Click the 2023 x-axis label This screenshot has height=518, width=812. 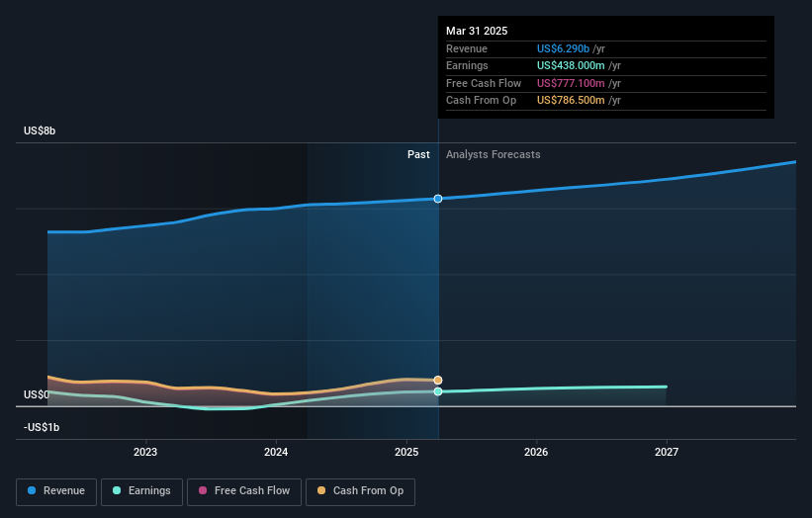click(x=145, y=452)
